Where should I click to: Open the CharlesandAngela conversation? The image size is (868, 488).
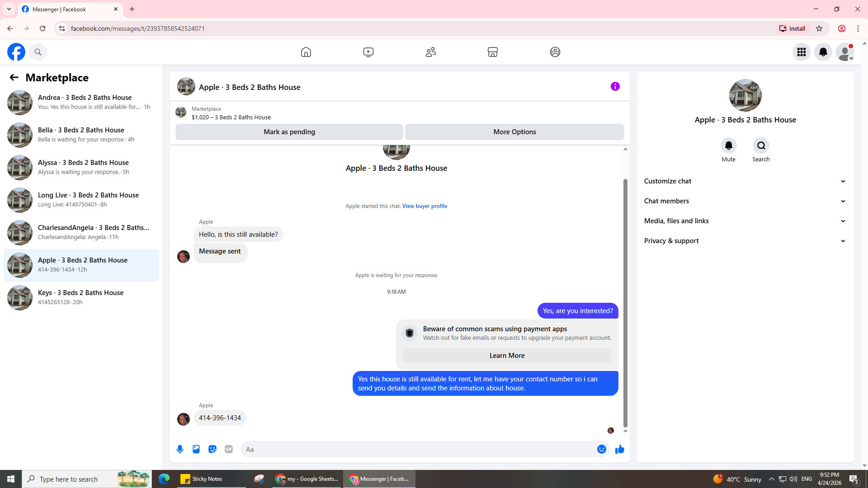click(x=81, y=232)
